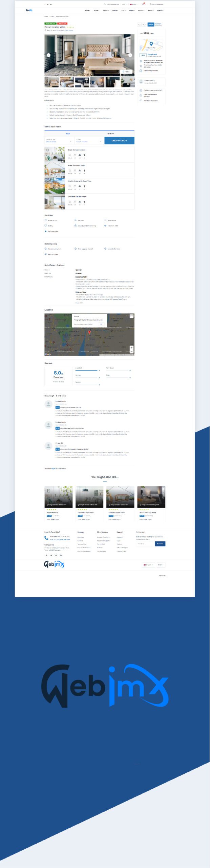Click the red location pin on map
This screenshot has width=210, height=868.
(x=89, y=332)
